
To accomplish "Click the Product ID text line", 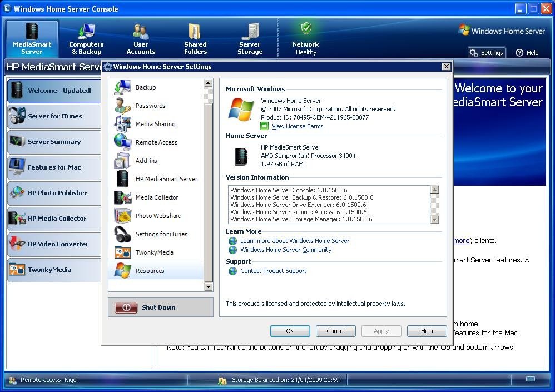I will (315, 117).
